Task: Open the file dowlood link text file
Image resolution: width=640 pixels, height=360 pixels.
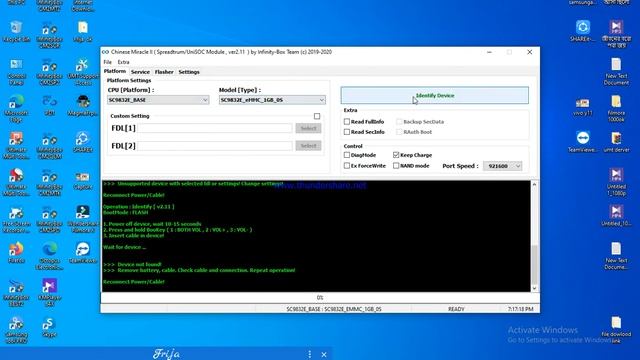Action: click(x=616, y=329)
